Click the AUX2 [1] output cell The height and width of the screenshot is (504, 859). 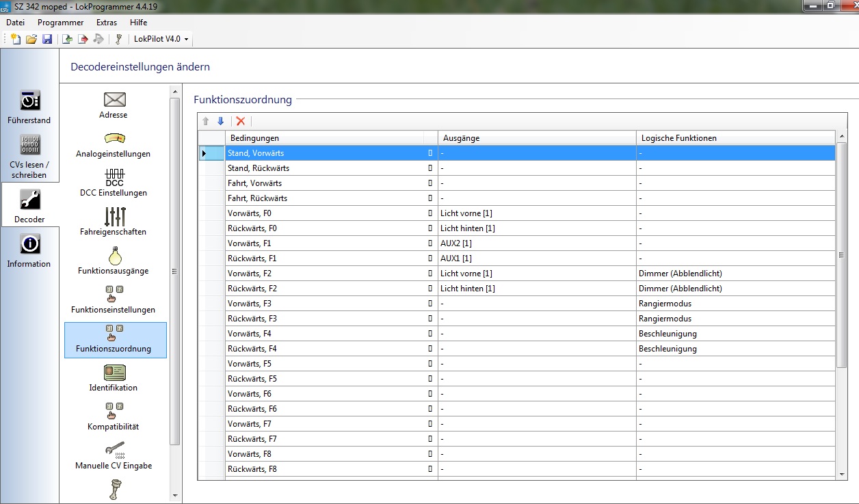(537, 243)
